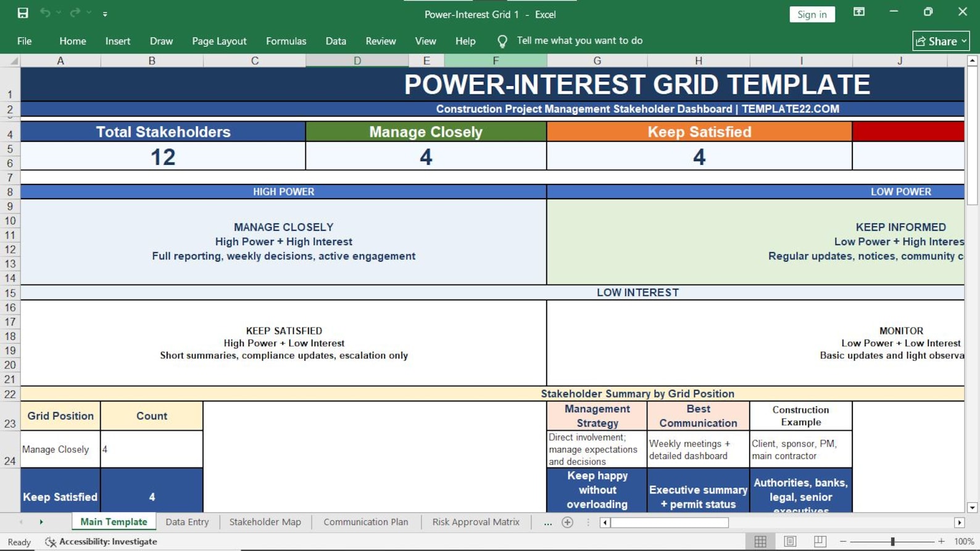Select row 8 header

[x=10, y=192]
